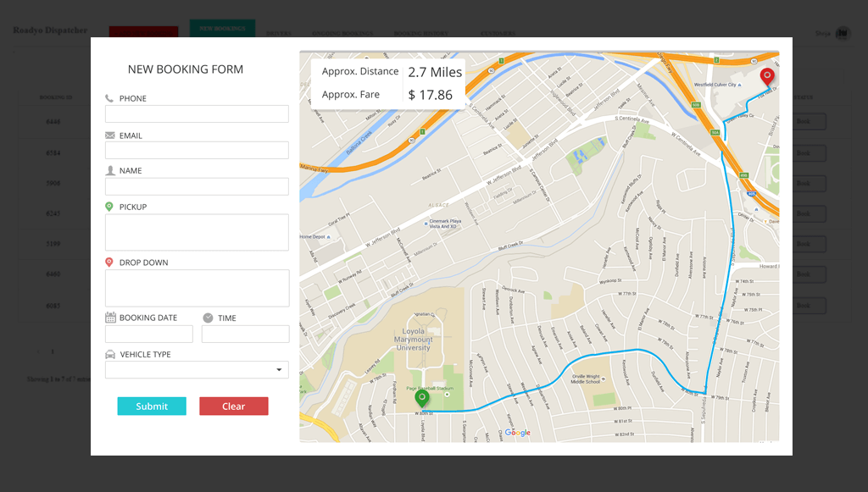Click the car icon beside VEHICLE TYPE

click(110, 354)
